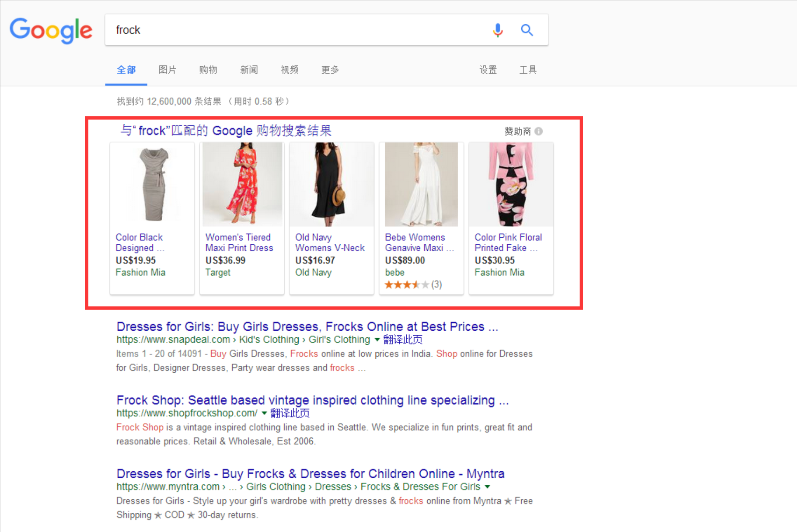The width and height of the screenshot is (797, 532).
Task: Click 翻译此页 for Snapdeal result
Action: pyautogui.click(x=403, y=340)
